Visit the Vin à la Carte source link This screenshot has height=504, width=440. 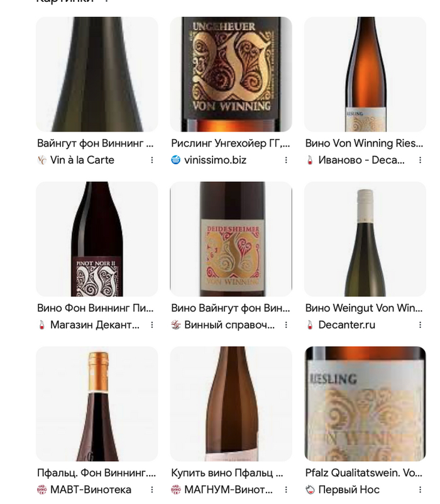click(x=82, y=160)
